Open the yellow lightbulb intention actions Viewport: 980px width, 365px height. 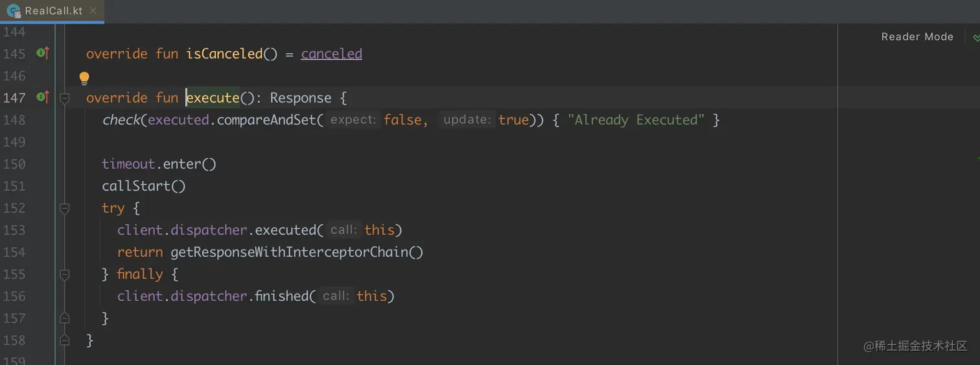pyautogui.click(x=84, y=78)
